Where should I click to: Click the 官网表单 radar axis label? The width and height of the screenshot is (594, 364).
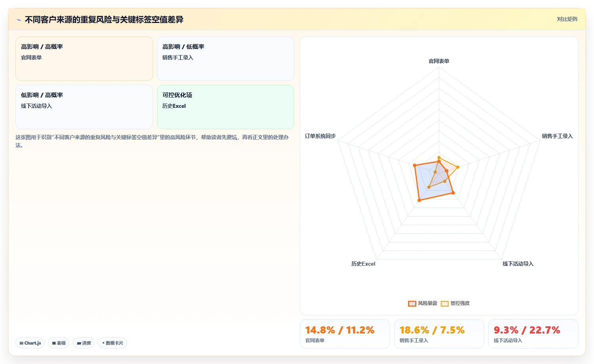tap(439, 61)
